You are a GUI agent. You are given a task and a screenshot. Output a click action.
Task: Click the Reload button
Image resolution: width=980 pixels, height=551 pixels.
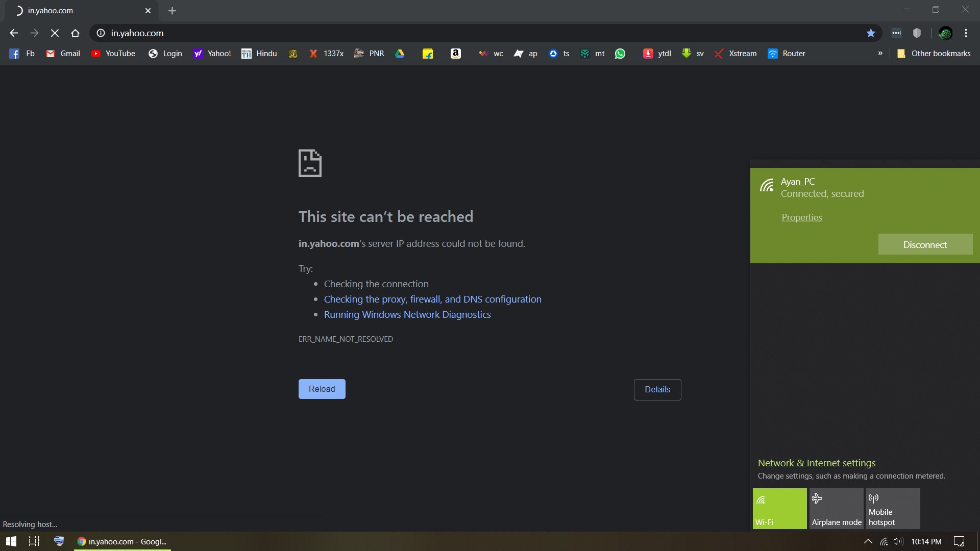click(x=322, y=389)
